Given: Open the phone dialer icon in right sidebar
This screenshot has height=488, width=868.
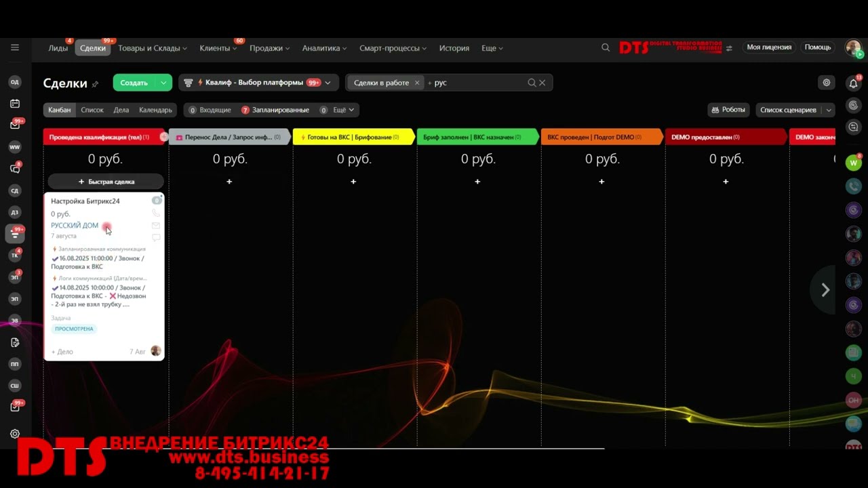Looking at the screenshot, I should 854,186.
